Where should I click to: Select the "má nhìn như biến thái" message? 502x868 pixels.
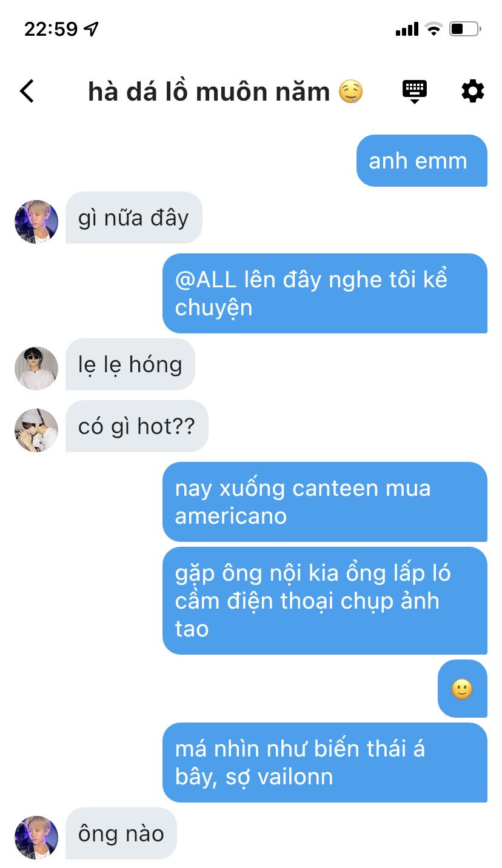(x=325, y=763)
